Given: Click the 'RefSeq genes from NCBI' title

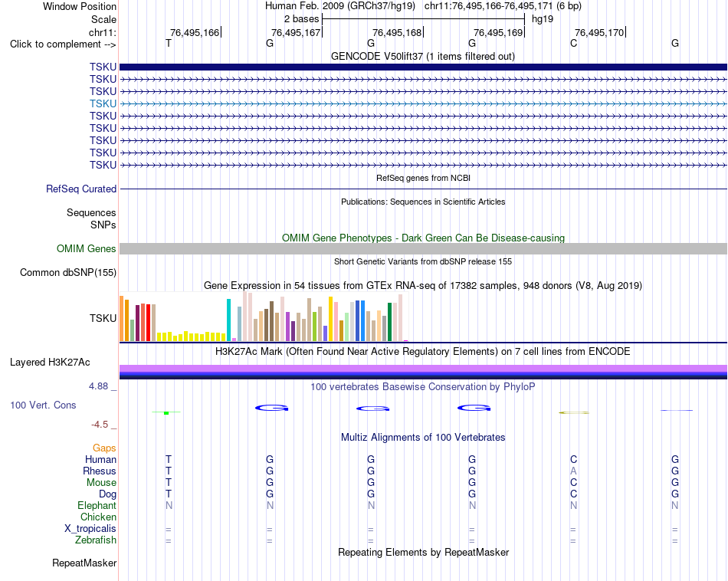Looking at the screenshot, I should pyautogui.click(x=423, y=178).
